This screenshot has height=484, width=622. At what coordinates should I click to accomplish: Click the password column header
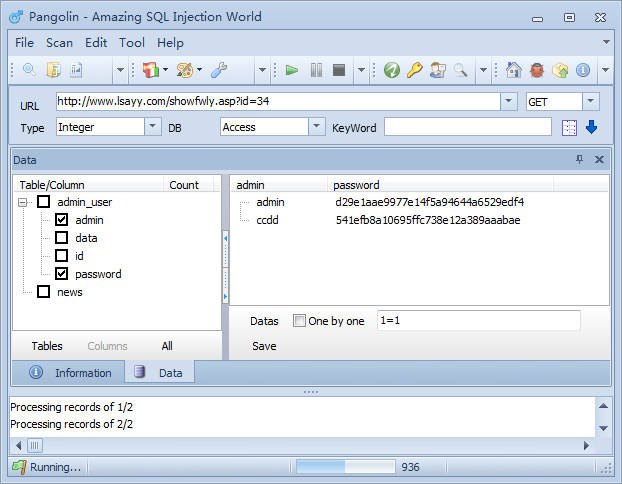pos(440,185)
